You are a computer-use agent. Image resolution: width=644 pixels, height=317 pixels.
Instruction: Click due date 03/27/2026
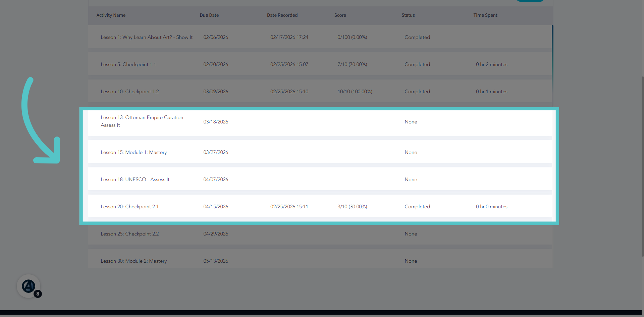pos(216,152)
